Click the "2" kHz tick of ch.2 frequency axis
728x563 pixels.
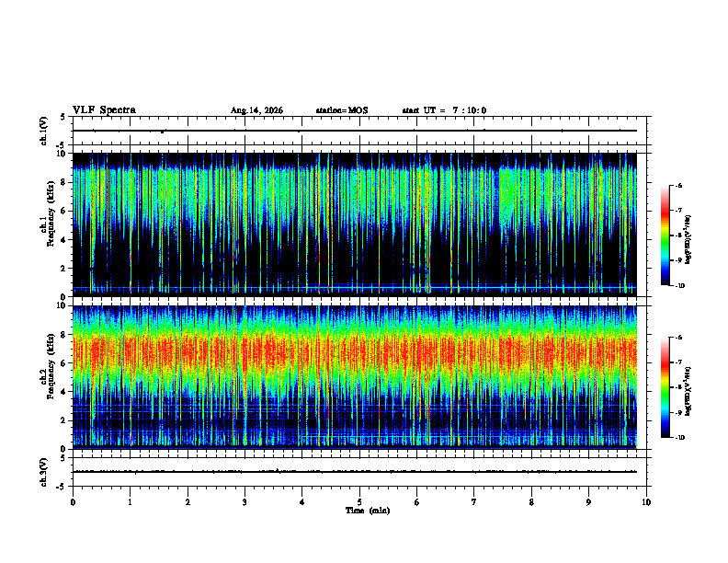pyautogui.click(x=63, y=420)
